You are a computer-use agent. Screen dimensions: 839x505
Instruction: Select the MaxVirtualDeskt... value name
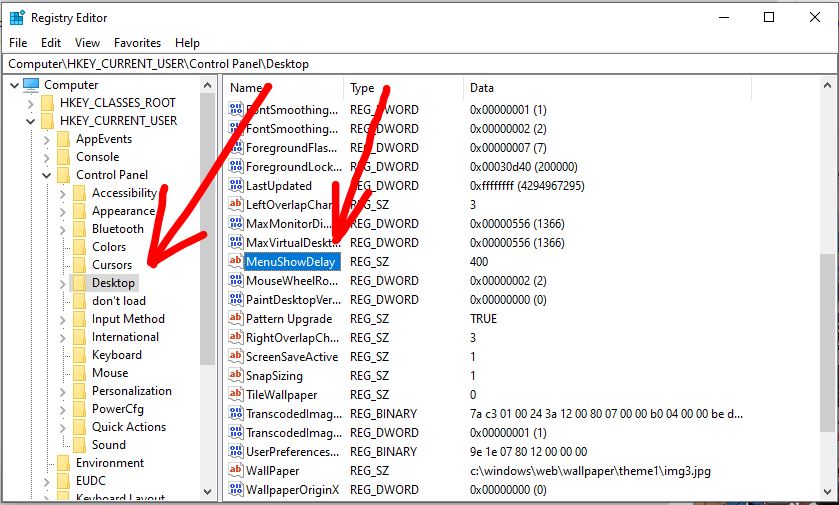tap(293, 243)
